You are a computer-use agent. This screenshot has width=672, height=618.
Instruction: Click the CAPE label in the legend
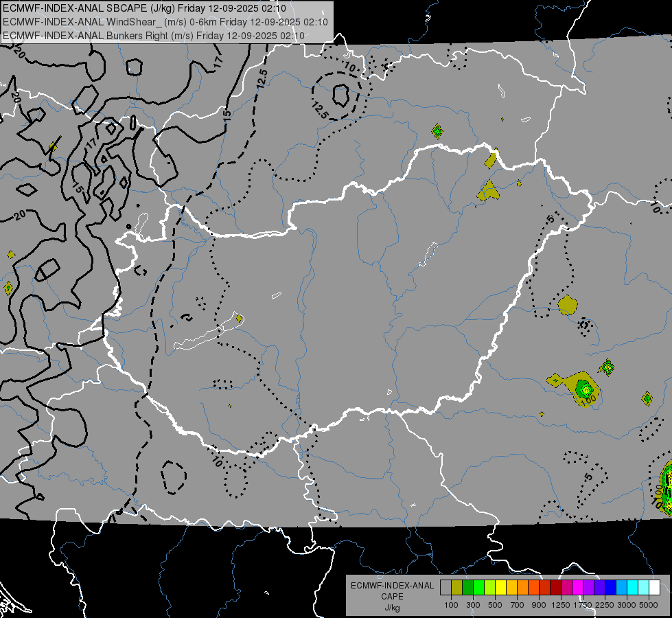tap(392, 597)
